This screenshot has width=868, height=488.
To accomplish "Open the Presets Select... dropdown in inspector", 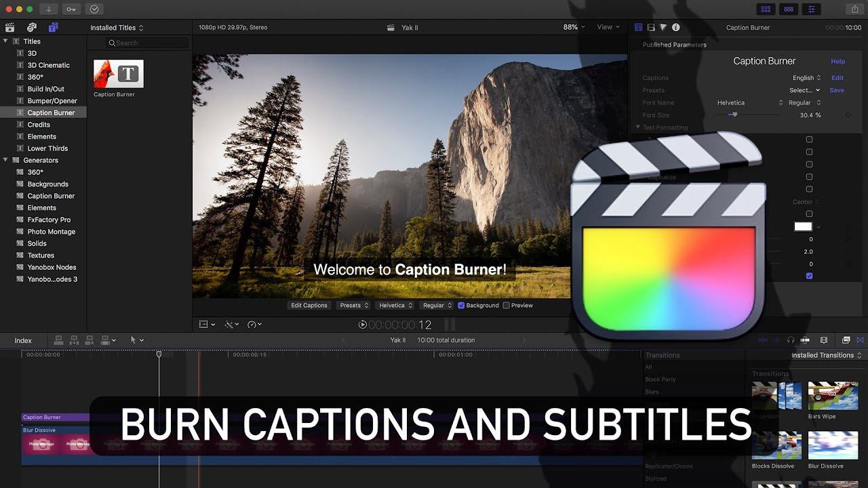I will coord(805,90).
